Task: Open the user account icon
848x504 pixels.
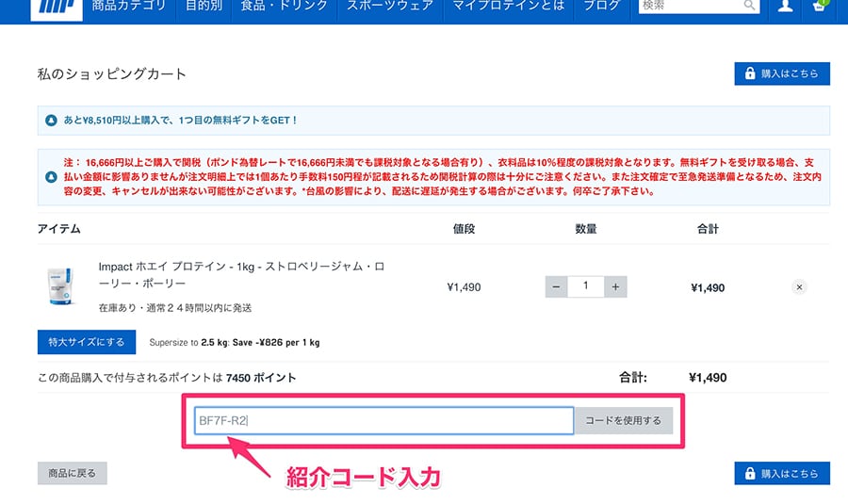Action: click(x=785, y=7)
